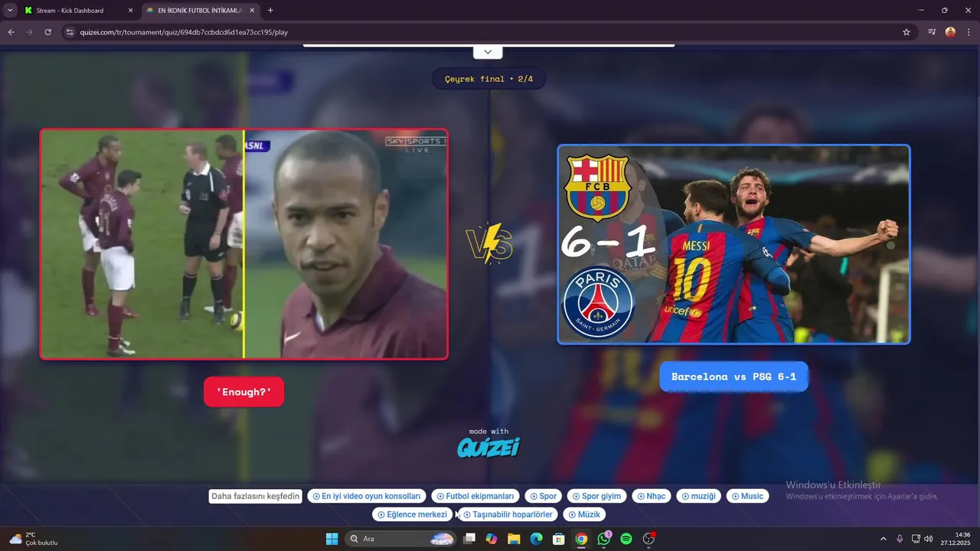Click the 'Çeyrek final • 2/4' round label
Viewport: 980px width, 551px height.
[488, 79]
